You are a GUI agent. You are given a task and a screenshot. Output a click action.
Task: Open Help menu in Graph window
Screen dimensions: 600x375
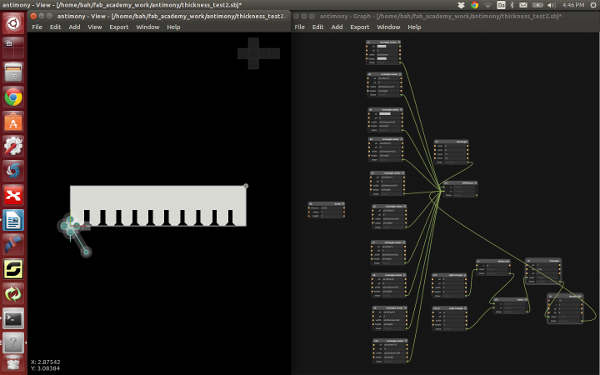(414, 27)
